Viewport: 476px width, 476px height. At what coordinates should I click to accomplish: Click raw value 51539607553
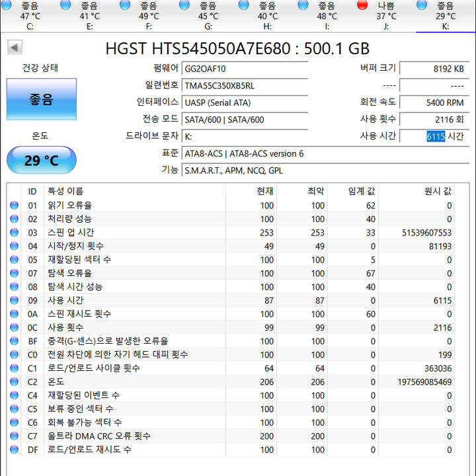[x=426, y=233]
